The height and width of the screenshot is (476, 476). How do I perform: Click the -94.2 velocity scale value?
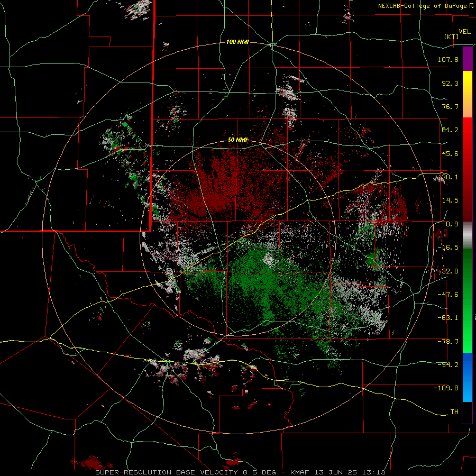(448, 364)
